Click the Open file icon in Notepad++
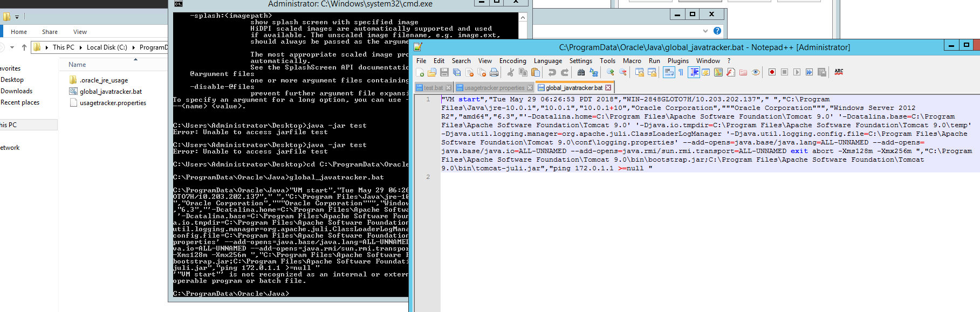 coord(432,72)
